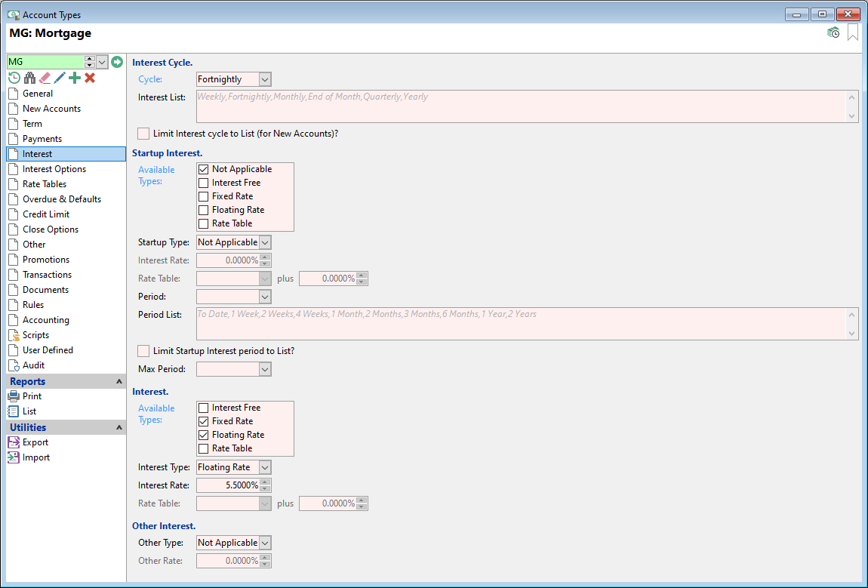Open the Startup Type dropdown
Image resolution: width=868 pixels, height=588 pixels.
click(x=265, y=242)
